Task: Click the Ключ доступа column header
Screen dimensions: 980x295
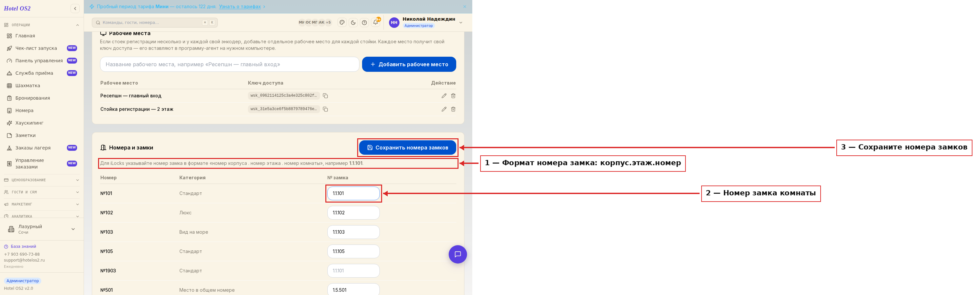Action: coord(266,83)
